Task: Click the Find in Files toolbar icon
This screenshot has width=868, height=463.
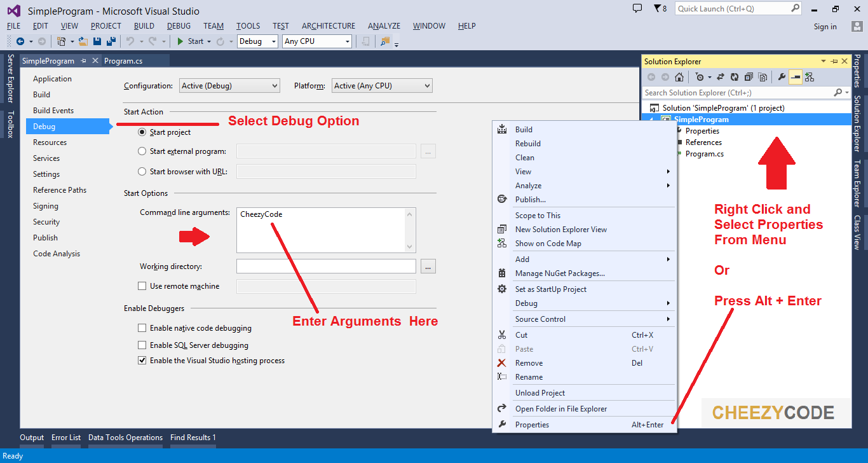Action: tap(384, 41)
